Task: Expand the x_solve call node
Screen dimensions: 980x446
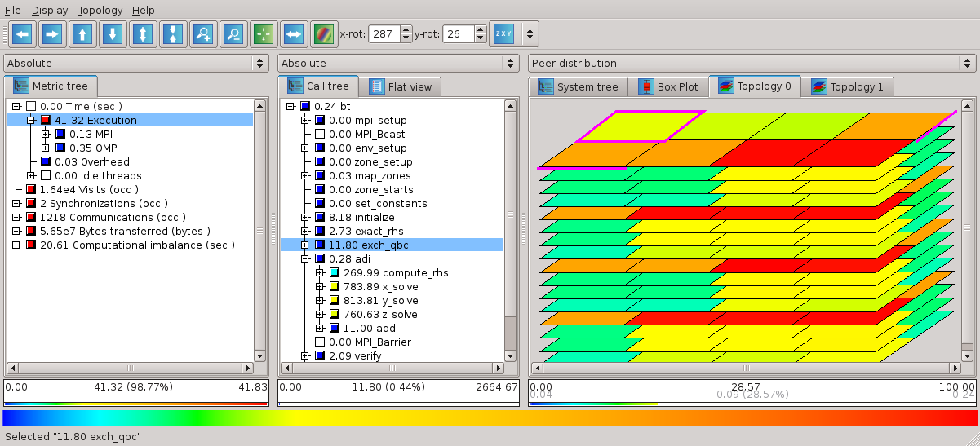Action: pyautogui.click(x=320, y=286)
